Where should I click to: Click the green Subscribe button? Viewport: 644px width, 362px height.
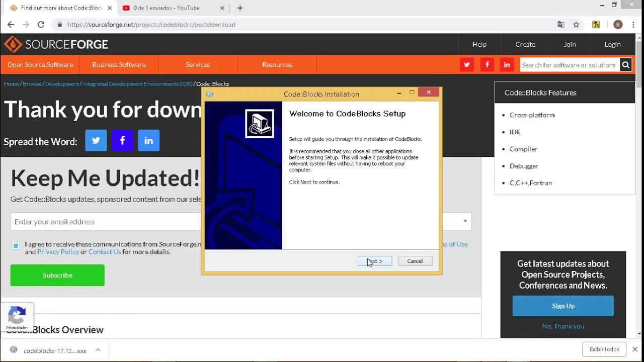57,276
